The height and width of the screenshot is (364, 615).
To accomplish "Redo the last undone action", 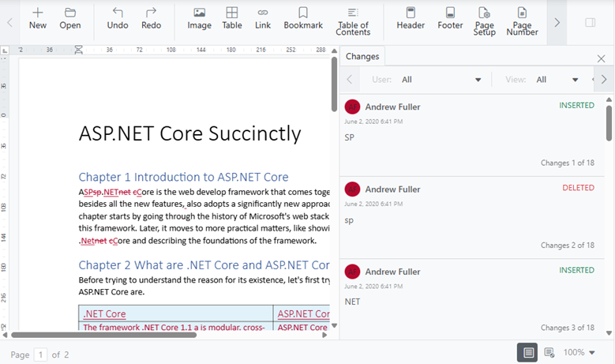I will pos(151,18).
